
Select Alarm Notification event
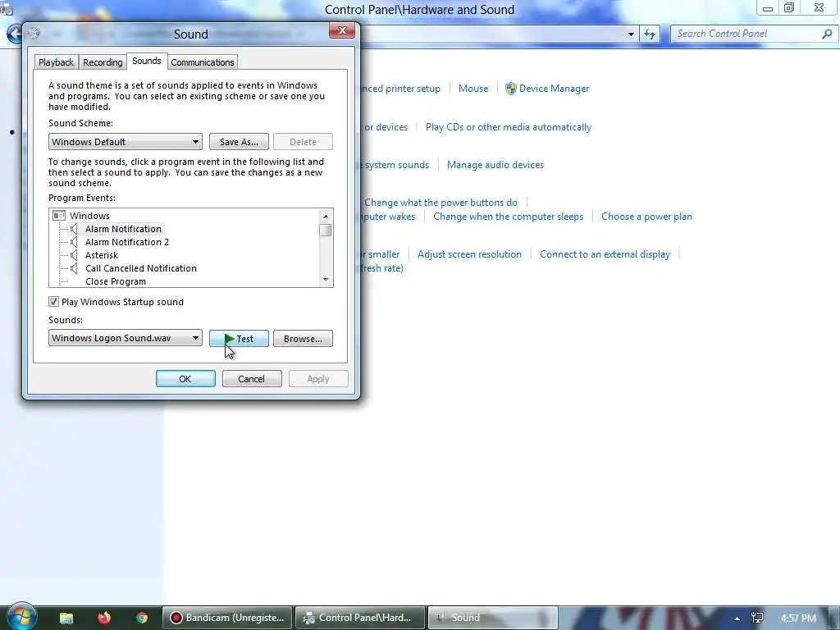click(123, 229)
